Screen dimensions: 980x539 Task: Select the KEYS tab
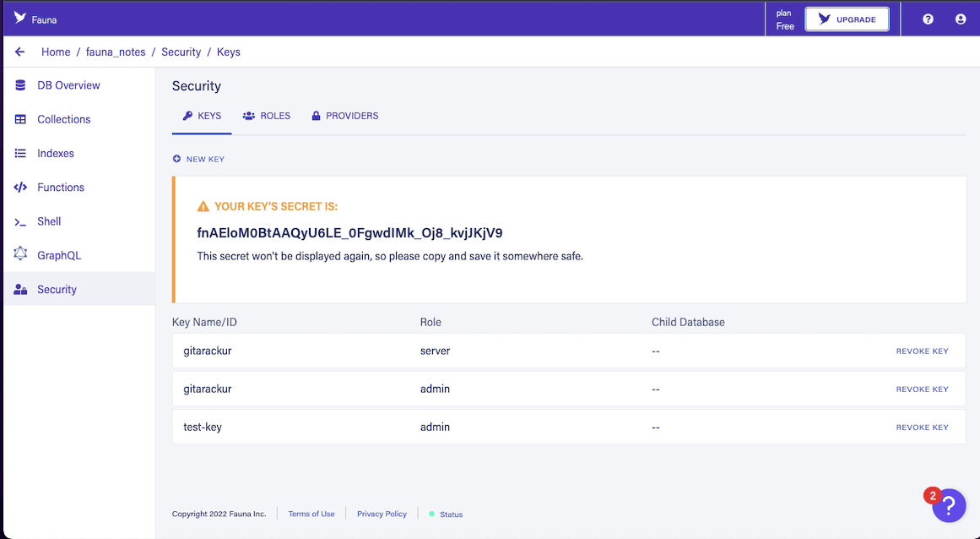tap(202, 116)
